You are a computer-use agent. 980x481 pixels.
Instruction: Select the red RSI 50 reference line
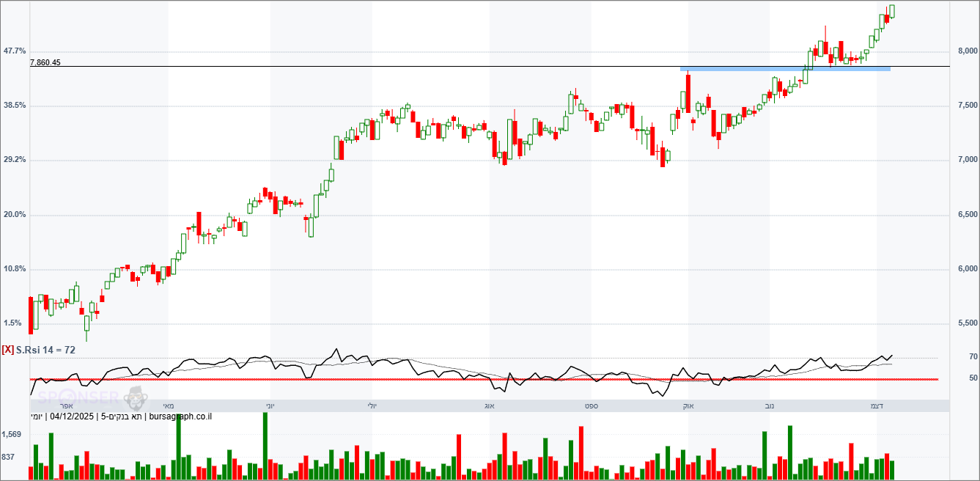(484, 379)
